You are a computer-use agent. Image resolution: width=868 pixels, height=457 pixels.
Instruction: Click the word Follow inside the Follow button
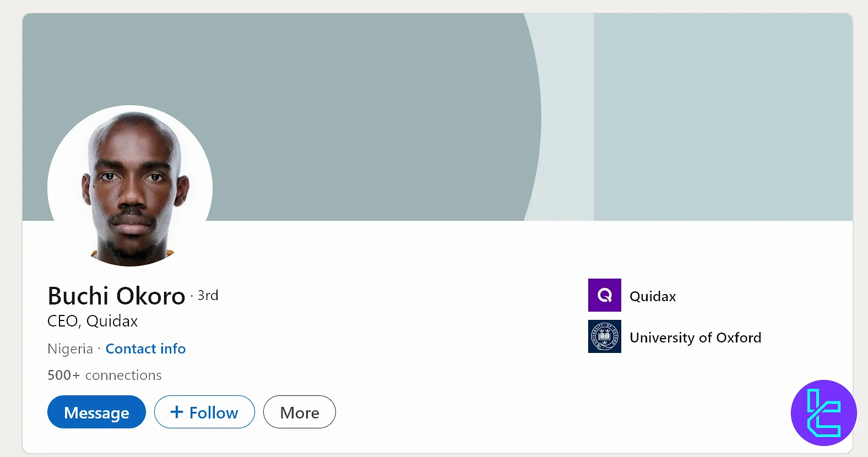[214, 412]
